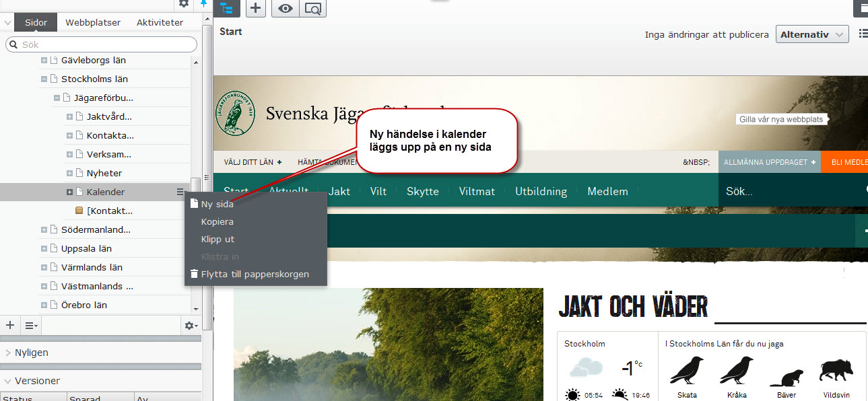The height and width of the screenshot is (401, 868).
Task: Choose Flytta till papperskorgen menu entry
Action: pyautogui.click(x=255, y=274)
